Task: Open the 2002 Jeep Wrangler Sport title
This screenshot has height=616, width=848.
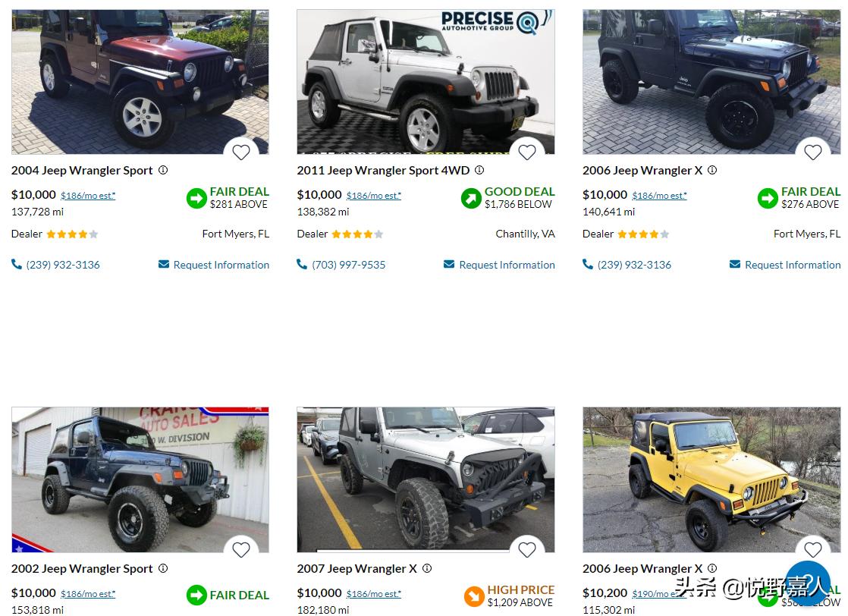Action: [82, 568]
